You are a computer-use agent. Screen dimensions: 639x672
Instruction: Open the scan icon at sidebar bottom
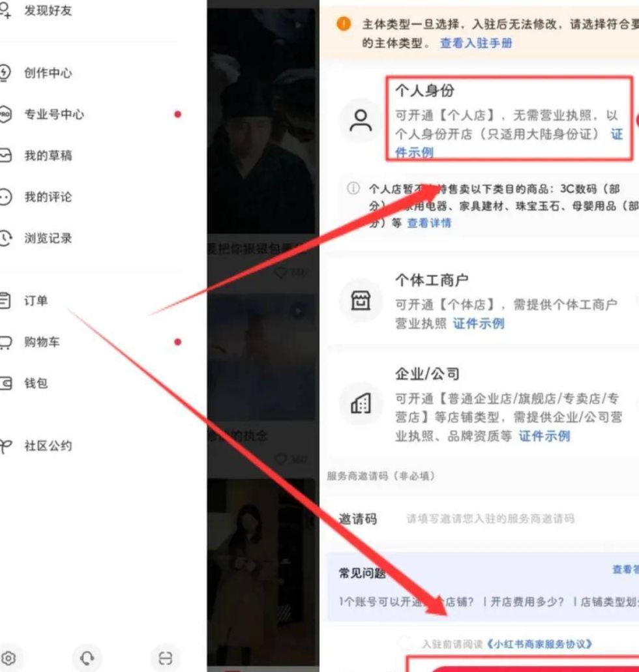[166, 657]
